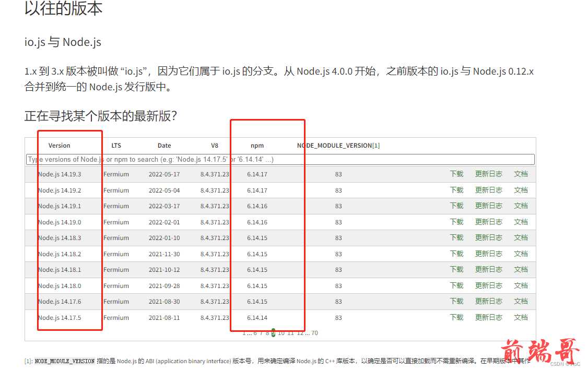This screenshot has width=588, height=371.
Task: Open 更新日志 changelog for Node.js 14.19.1
Action: point(489,206)
